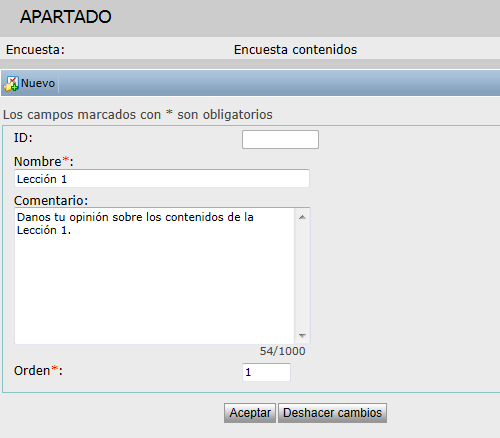Edit the Nombre field with Lección 1
The width and height of the screenshot is (500, 438).
tap(162, 179)
